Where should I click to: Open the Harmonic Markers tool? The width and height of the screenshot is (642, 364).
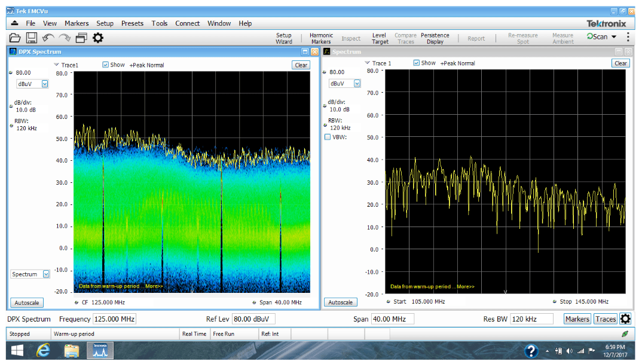321,36
